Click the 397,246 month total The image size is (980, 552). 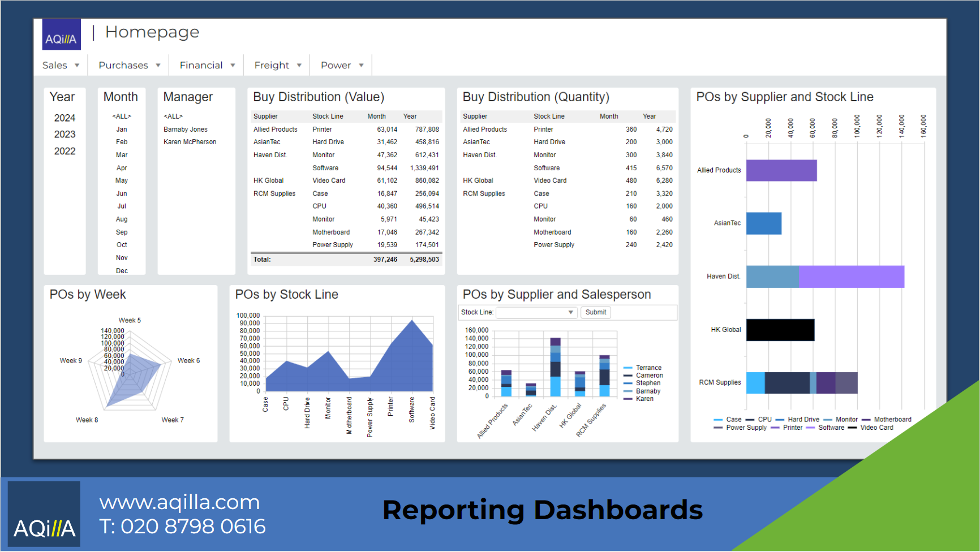[385, 260]
